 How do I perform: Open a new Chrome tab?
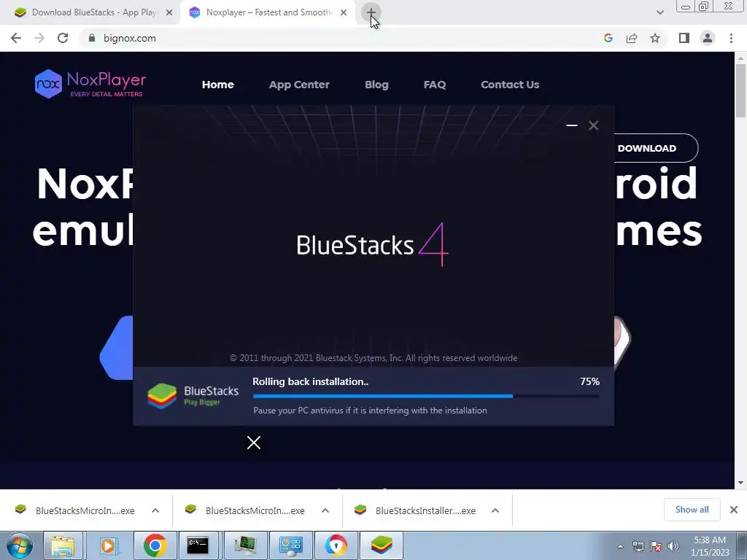[x=371, y=12]
